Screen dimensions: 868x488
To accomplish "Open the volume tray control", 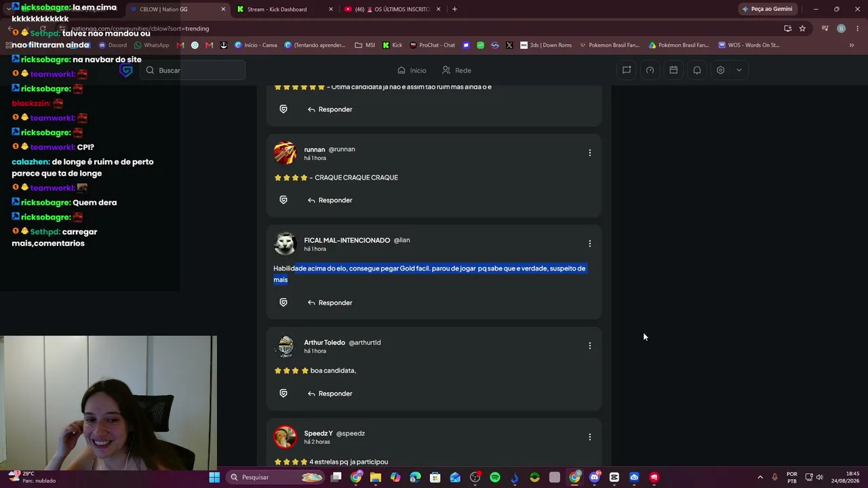I will point(820,477).
